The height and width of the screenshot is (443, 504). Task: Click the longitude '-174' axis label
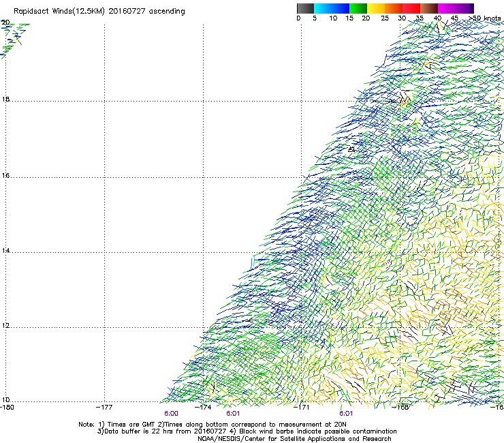[203, 408]
